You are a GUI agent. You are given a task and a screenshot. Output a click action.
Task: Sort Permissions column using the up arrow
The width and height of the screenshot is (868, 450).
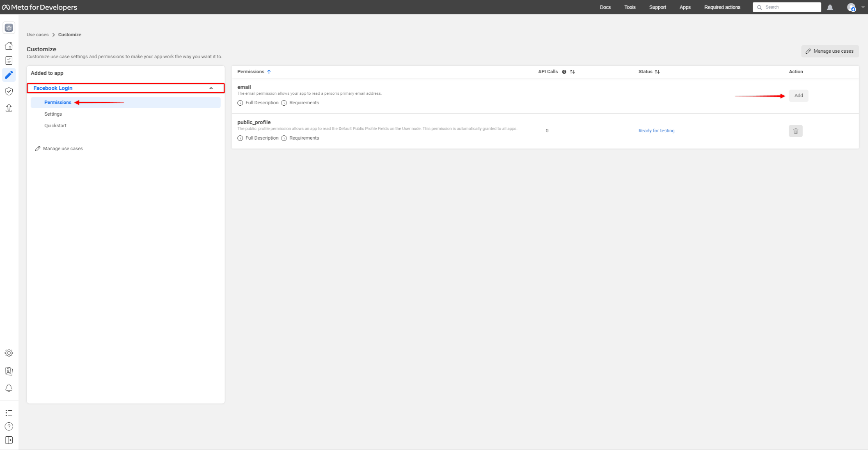(269, 72)
